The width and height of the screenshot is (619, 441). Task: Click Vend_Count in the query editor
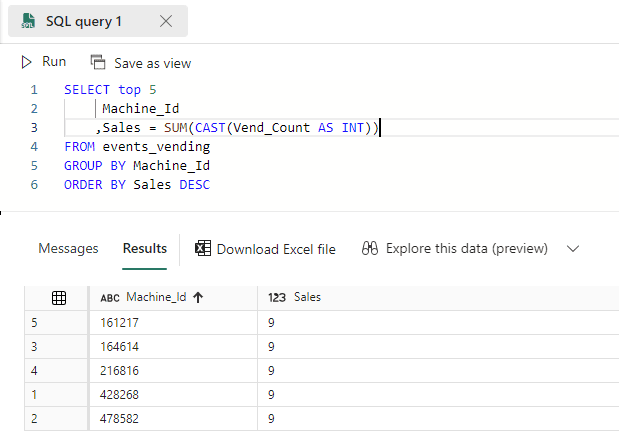point(272,128)
